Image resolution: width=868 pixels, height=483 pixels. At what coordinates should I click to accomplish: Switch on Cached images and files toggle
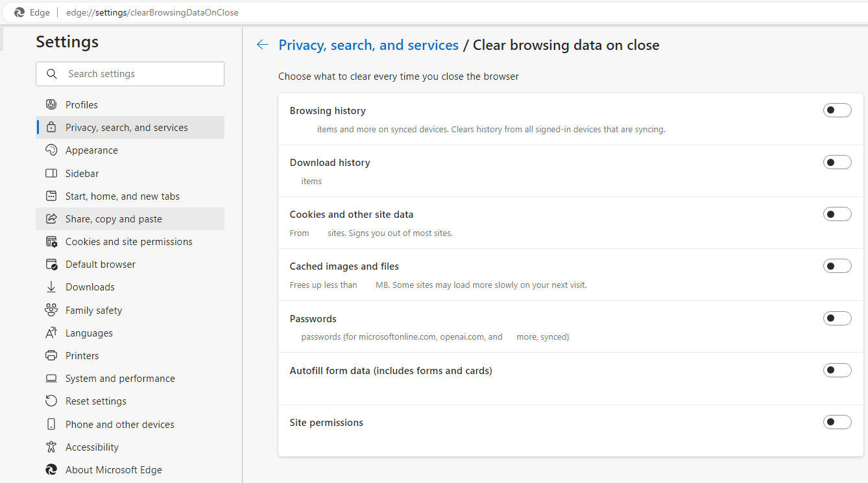tap(837, 266)
